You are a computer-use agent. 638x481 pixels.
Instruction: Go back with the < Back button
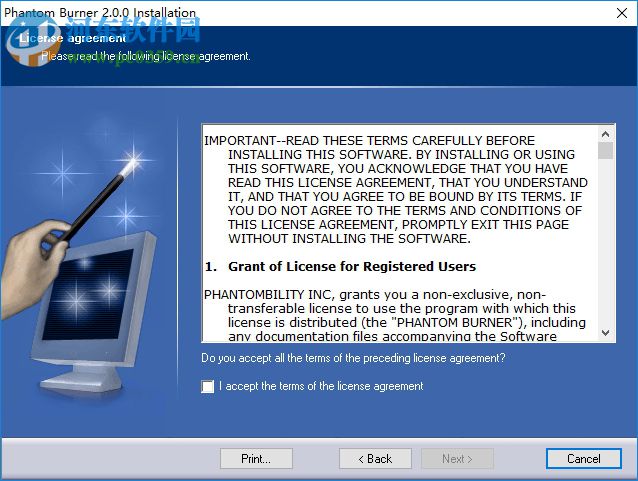[375, 459]
